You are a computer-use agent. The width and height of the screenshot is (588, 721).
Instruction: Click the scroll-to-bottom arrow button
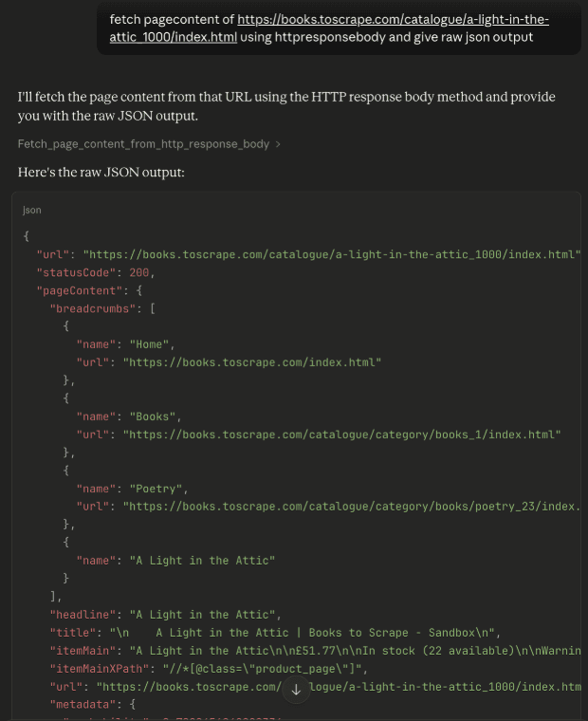tap(296, 690)
